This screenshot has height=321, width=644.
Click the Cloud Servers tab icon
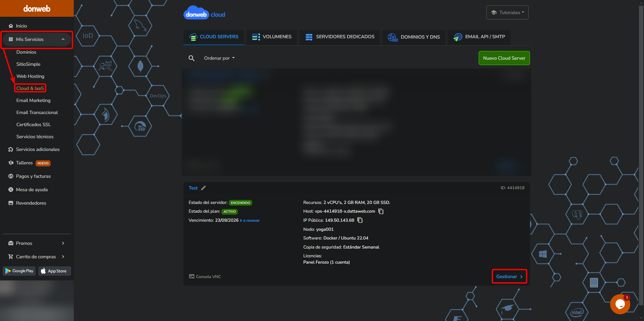[193, 37]
